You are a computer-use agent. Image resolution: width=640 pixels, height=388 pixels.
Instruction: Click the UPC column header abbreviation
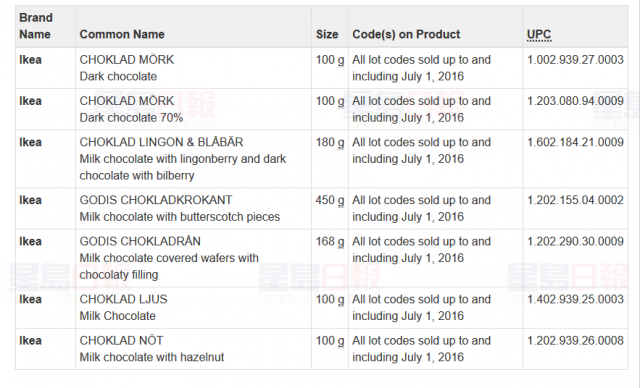pyautogui.click(x=539, y=34)
